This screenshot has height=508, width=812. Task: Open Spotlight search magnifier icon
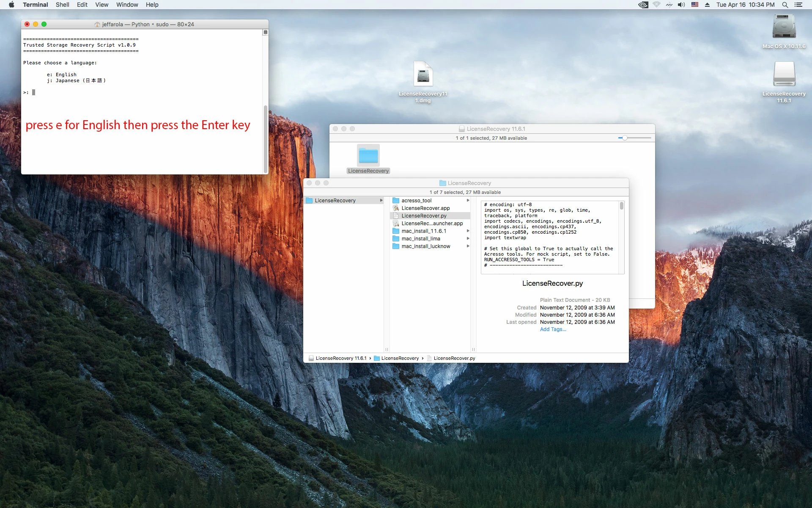(x=785, y=5)
